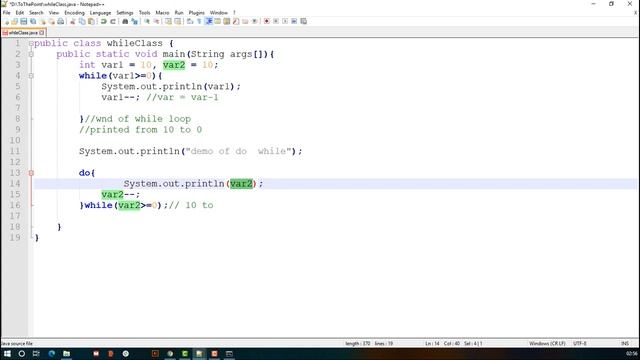Click the highlighted var2 on line 14

coord(241,184)
